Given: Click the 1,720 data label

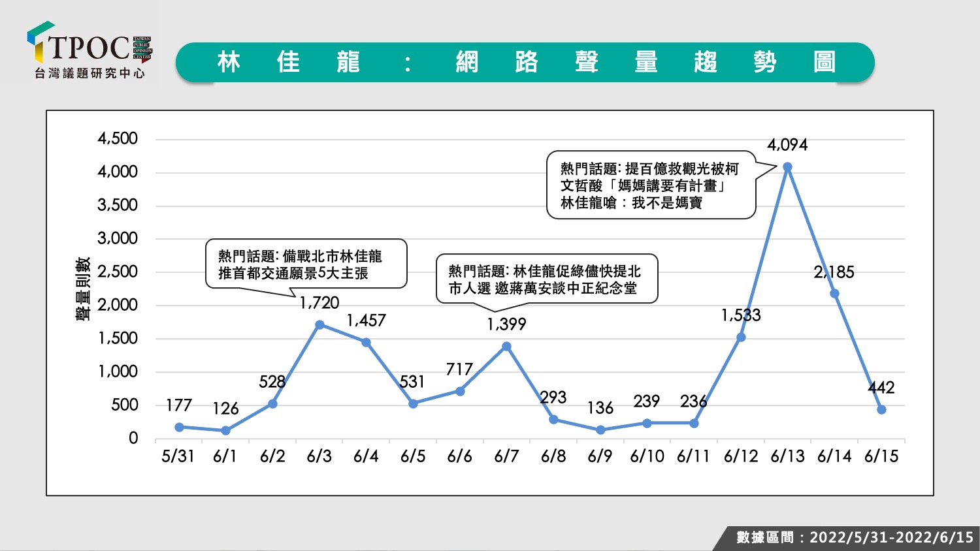Looking at the screenshot, I should [x=319, y=303].
